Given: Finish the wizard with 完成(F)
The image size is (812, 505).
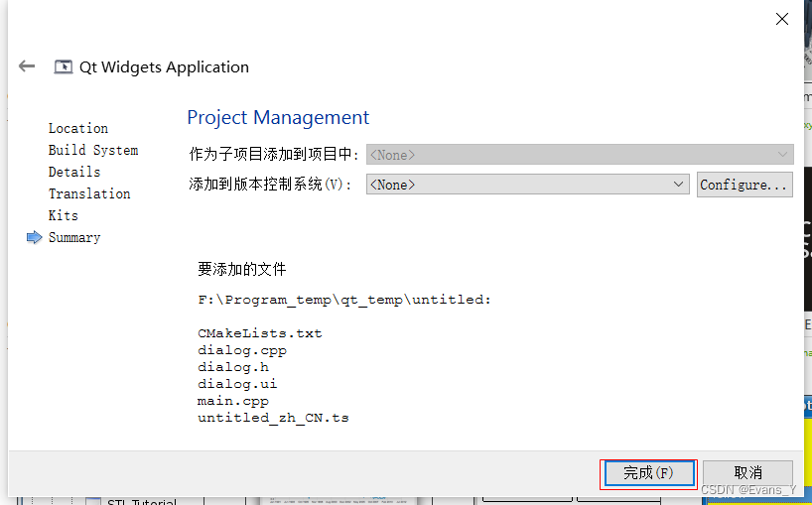Looking at the screenshot, I should pyautogui.click(x=649, y=473).
